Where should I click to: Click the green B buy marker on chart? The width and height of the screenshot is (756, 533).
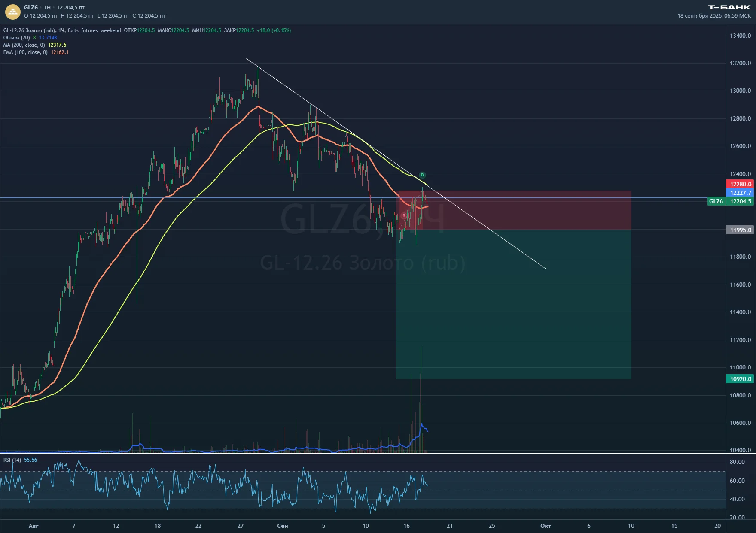click(422, 175)
